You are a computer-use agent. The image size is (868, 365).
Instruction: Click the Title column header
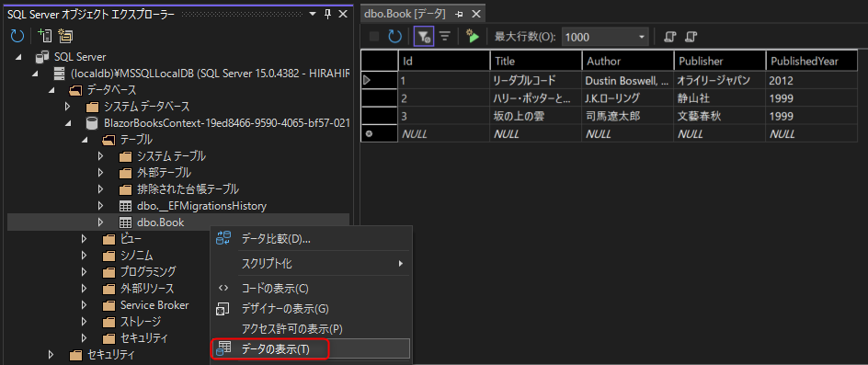coord(535,61)
